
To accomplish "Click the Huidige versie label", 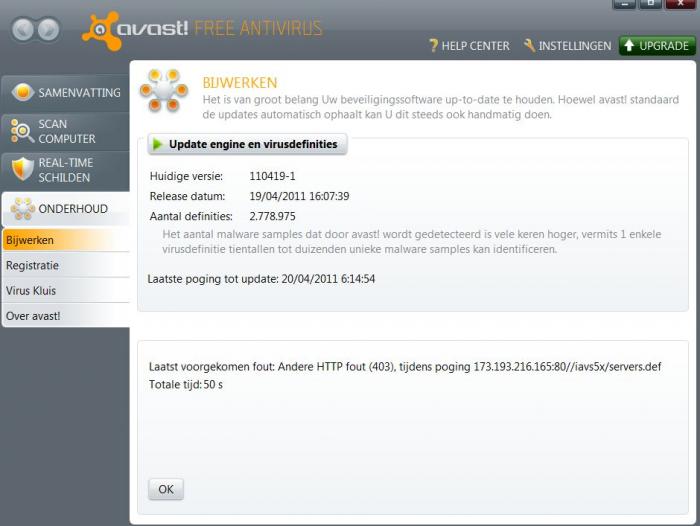I will pos(186,176).
